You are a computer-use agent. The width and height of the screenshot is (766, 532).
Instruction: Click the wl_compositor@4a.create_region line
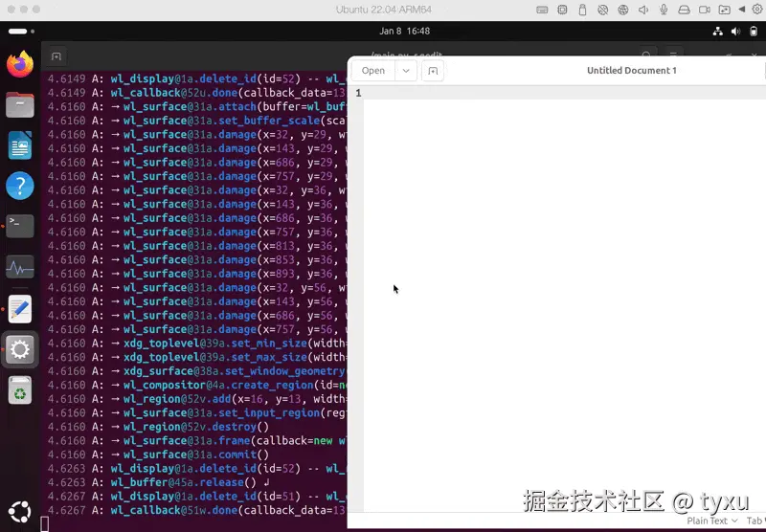click(196, 385)
